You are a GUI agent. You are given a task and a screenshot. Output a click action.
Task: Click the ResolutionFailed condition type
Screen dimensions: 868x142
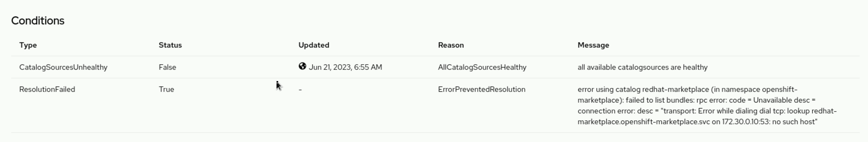coord(47,90)
